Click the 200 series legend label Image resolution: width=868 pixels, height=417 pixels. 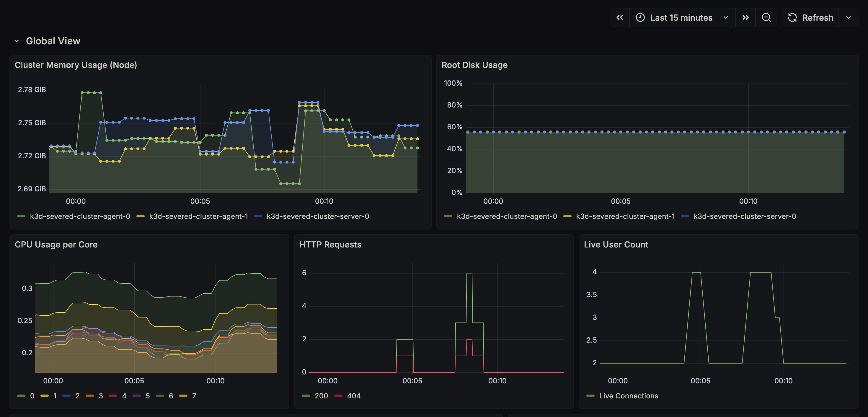tap(321, 396)
